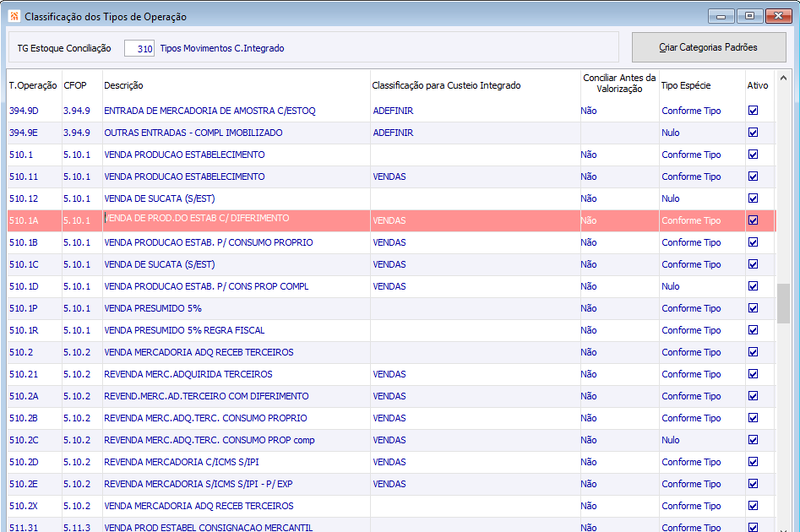Select VENDA PRODUCAO ESTAB. P/ CONSUMO PROPRIO
Viewport: 800px width, 532px height.
tap(208, 242)
